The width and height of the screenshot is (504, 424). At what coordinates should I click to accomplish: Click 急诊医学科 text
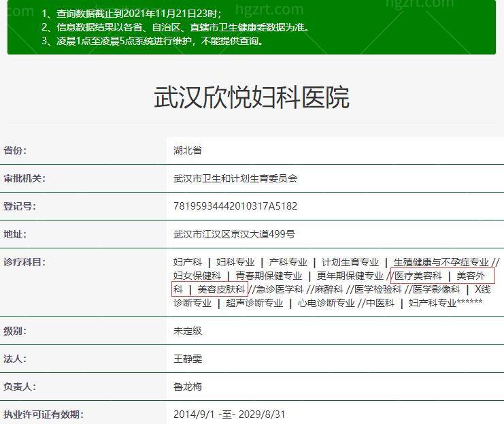(280, 289)
